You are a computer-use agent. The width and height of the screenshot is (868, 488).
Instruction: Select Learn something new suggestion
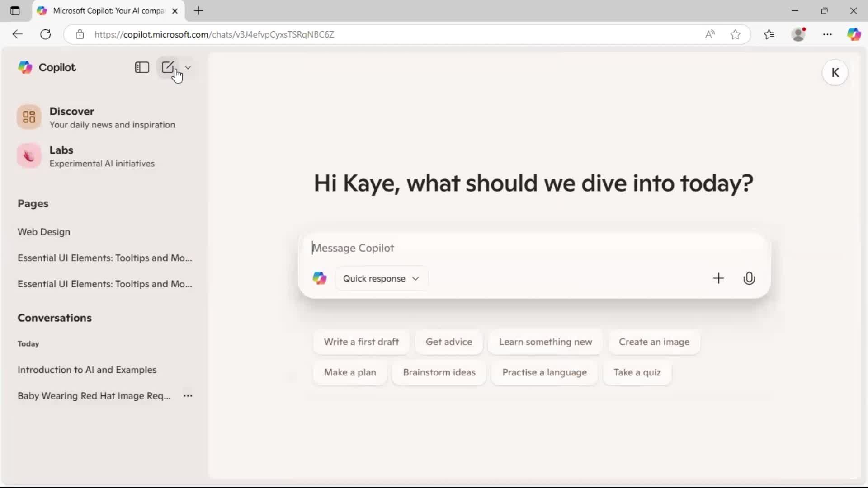(545, 342)
